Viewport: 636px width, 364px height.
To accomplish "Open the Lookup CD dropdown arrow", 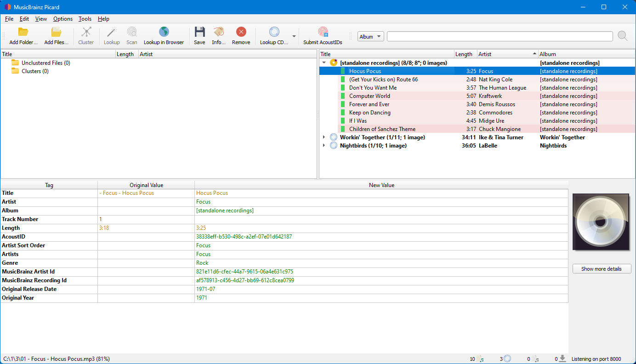I will (x=294, y=36).
